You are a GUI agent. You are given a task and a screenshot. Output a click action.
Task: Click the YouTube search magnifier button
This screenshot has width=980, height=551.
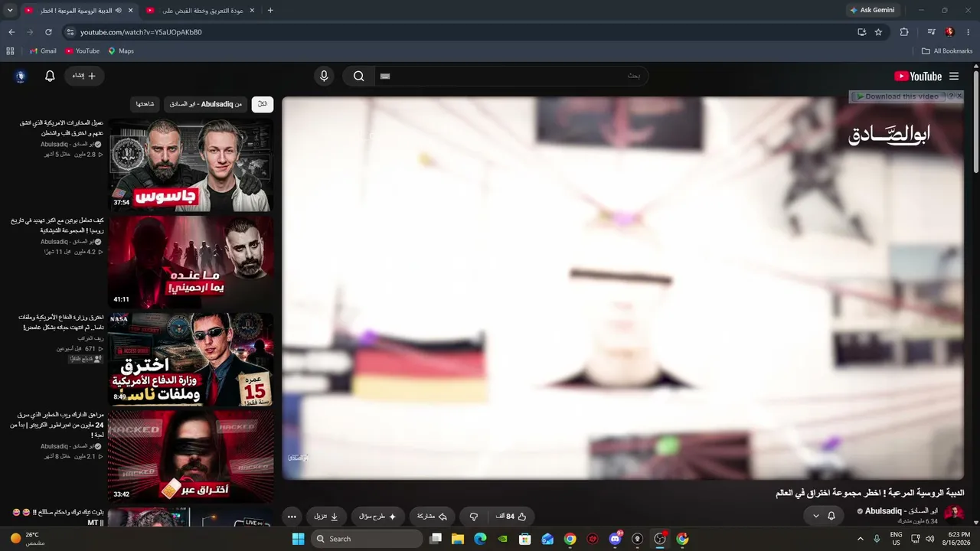click(358, 76)
